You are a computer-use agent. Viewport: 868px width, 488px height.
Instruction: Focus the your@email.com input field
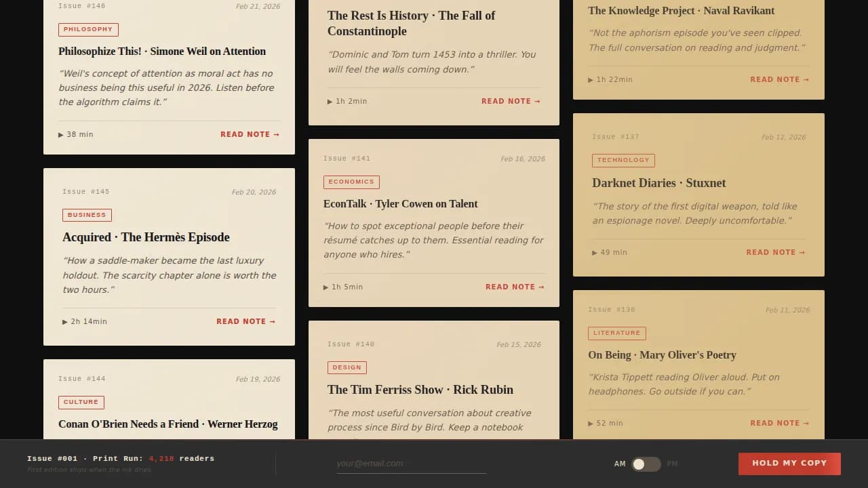pos(412,464)
